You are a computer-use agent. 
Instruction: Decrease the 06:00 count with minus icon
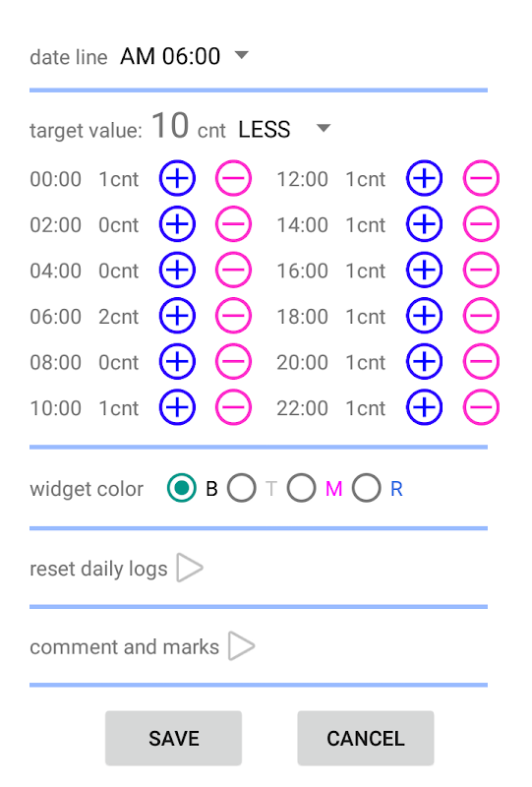click(233, 316)
